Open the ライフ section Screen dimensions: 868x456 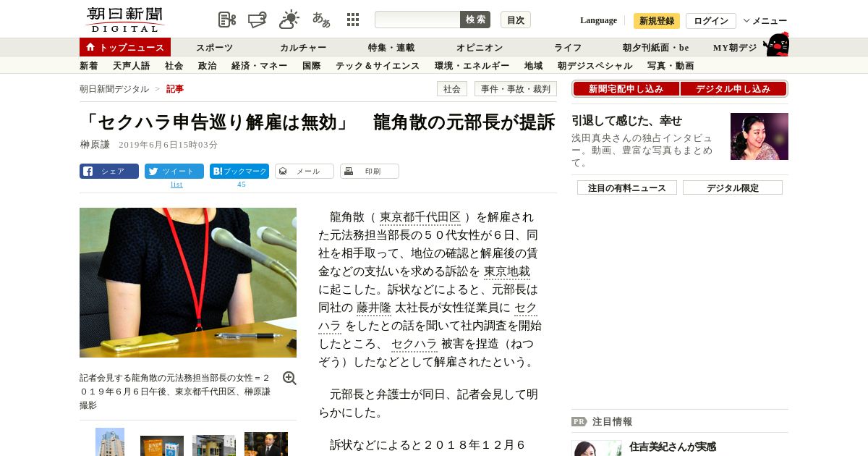(568, 48)
